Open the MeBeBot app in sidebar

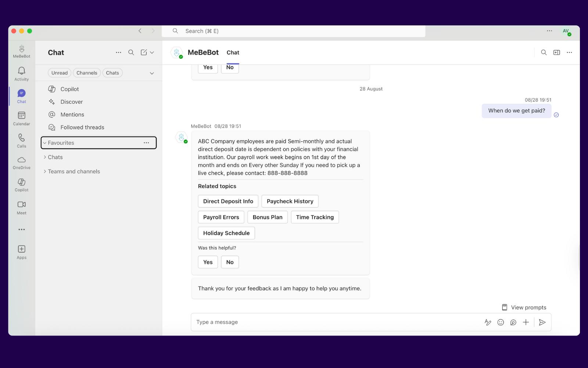click(22, 51)
